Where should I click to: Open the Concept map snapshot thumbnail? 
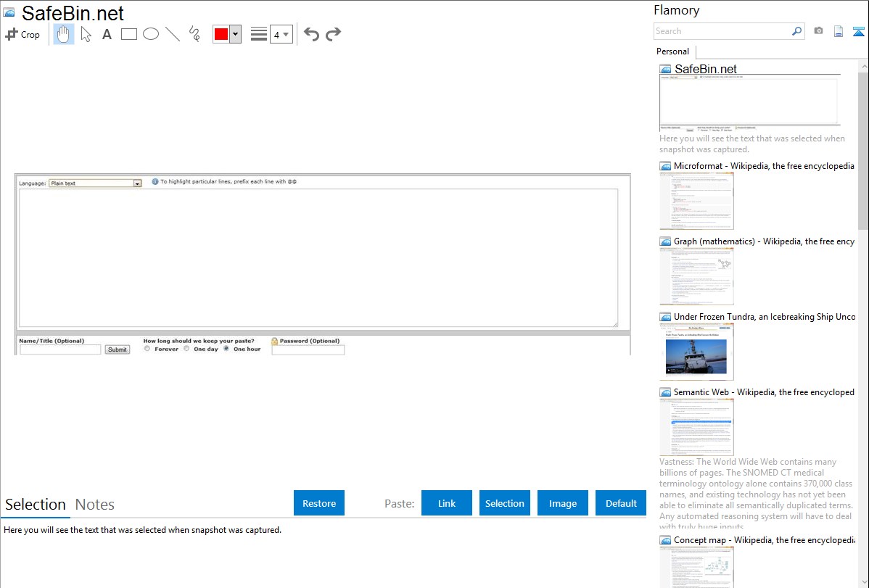[x=696, y=567]
